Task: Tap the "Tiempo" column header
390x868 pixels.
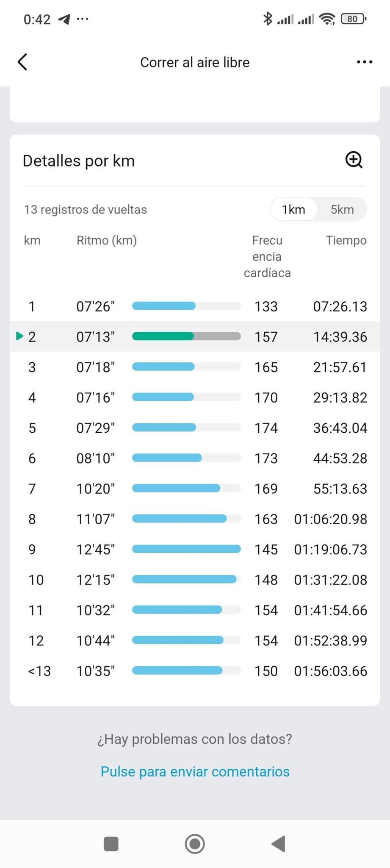Action: [346, 240]
